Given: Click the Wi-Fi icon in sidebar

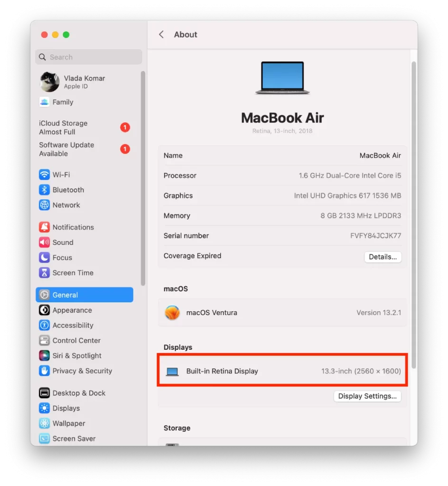Looking at the screenshot, I should pyautogui.click(x=44, y=175).
